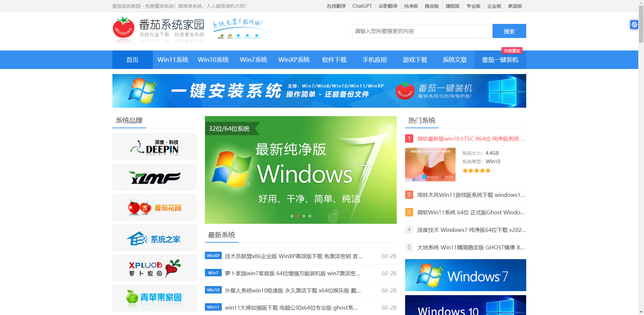Click the Win10 tag badge
This screenshot has width=644, height=315.
pyautogui.click(x=213, y=290)
